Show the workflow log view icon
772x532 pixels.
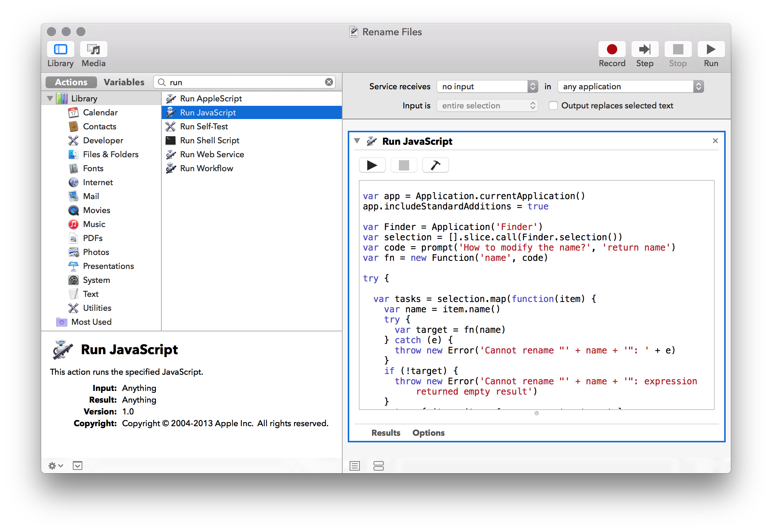[x=355, y=466]
